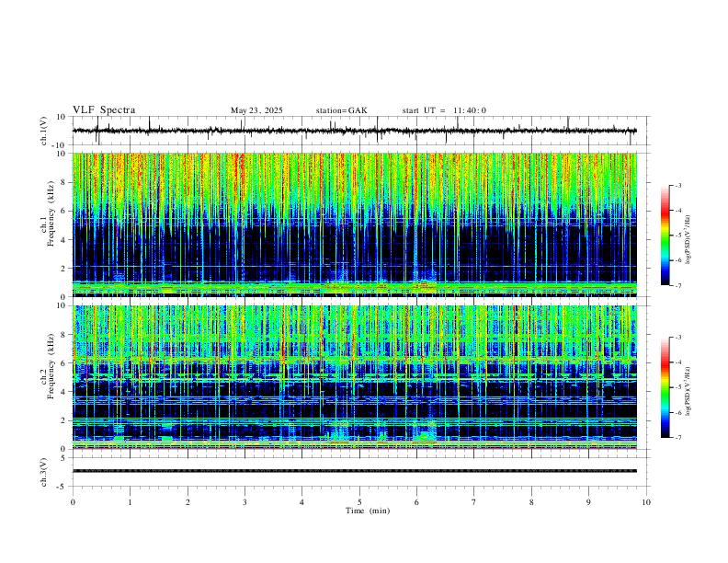728x563 pixels.
Task: Select the date "May 23, 2025"
Action: pos(256,110)
